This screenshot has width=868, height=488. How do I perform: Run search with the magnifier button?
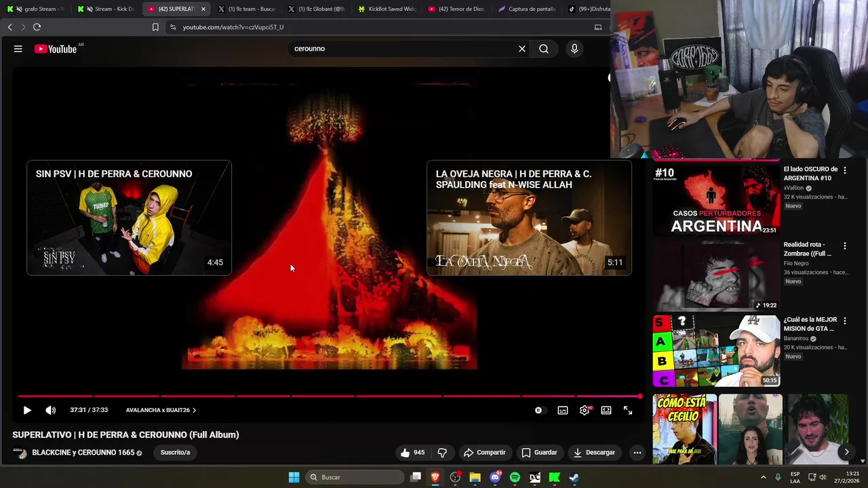coord(544,49)
